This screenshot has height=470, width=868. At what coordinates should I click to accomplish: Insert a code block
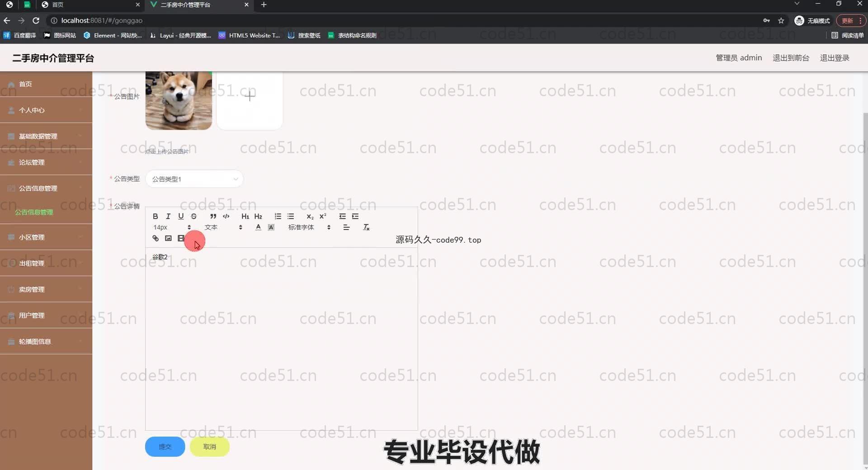point(226,216)
